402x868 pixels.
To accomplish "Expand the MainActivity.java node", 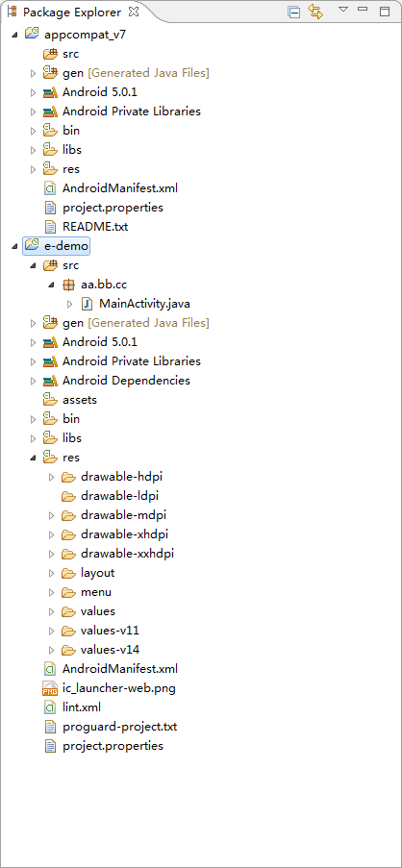I will click(70, 304).
